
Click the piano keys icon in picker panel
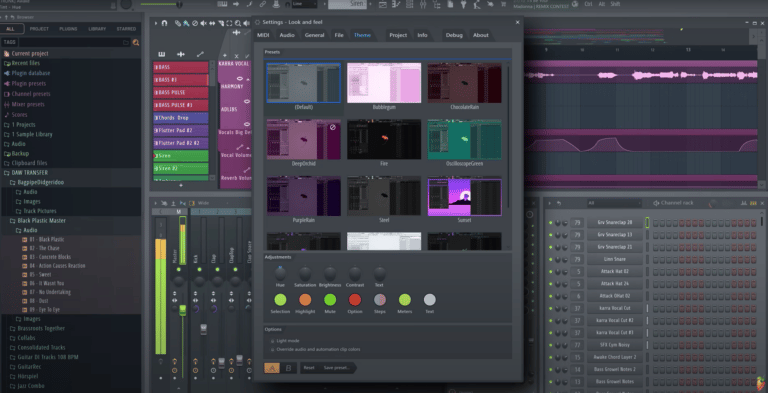coord(162,54)
